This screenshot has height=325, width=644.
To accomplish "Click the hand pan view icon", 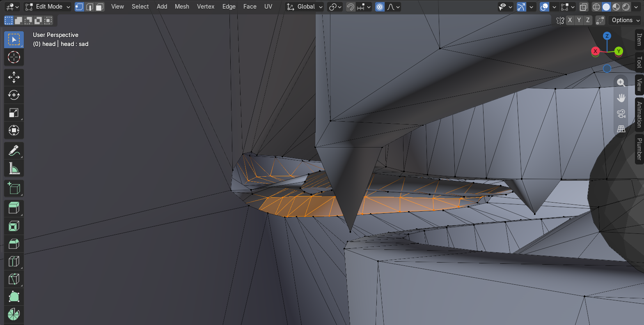I will click(621, 98).
